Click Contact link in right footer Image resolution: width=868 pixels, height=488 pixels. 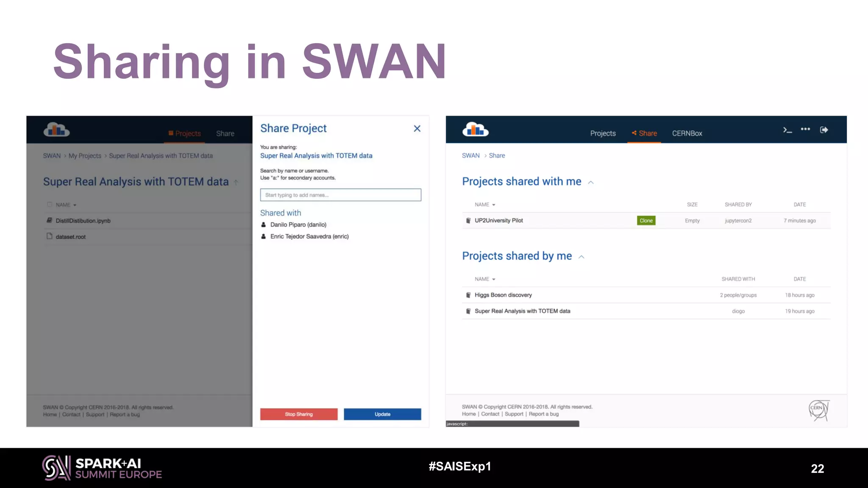490,414
